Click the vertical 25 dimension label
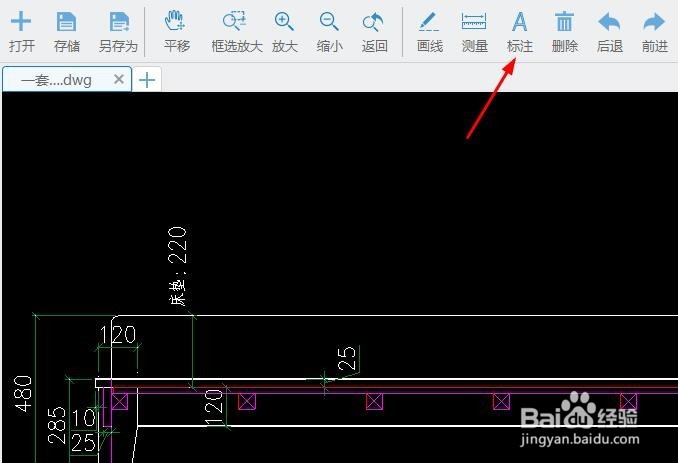Viewport: 678px width, 463px height. tap(347, 358)
